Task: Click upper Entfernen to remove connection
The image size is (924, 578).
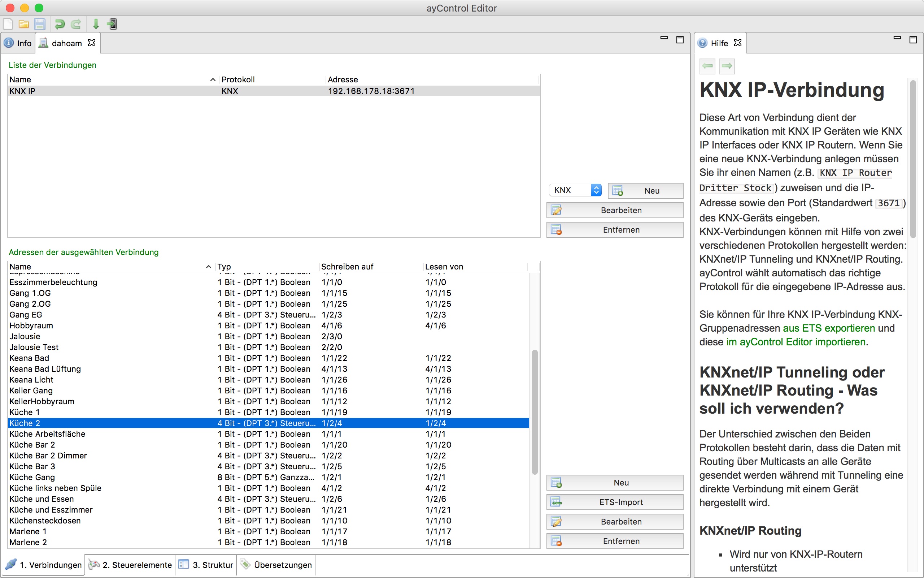Action: 615,230
